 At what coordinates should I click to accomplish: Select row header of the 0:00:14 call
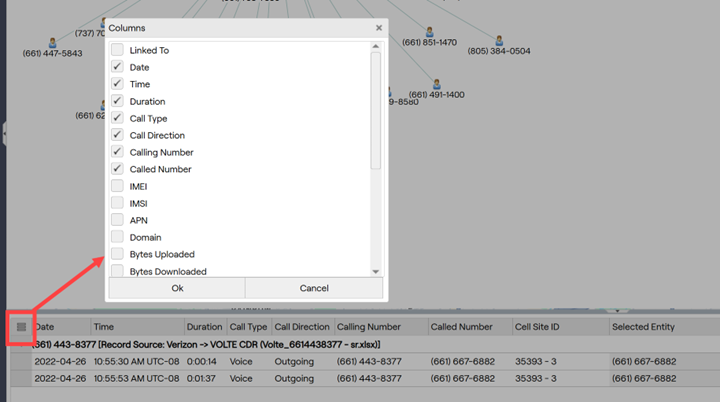[x=21, y=362]
